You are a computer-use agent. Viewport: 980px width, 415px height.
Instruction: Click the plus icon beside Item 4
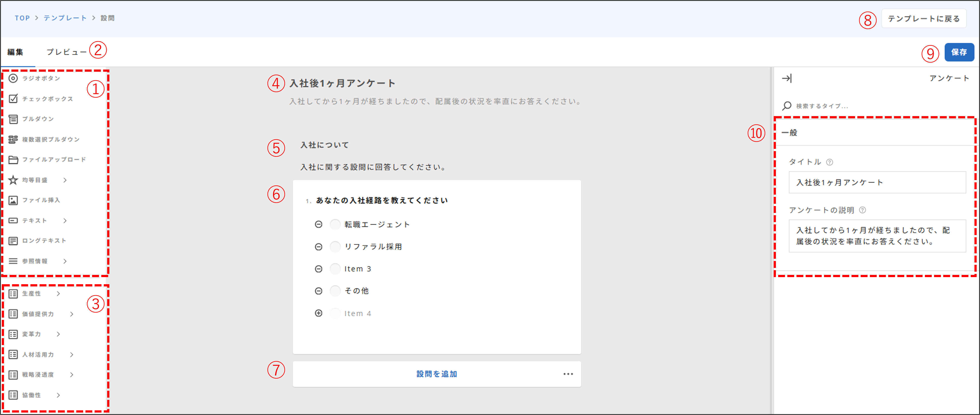319,313
